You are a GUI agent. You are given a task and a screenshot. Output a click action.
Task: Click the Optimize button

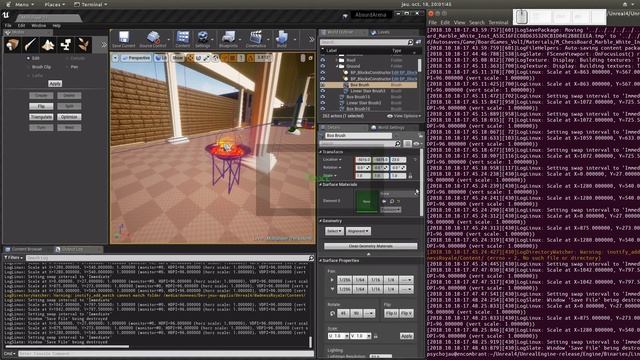tap(69, 117)
